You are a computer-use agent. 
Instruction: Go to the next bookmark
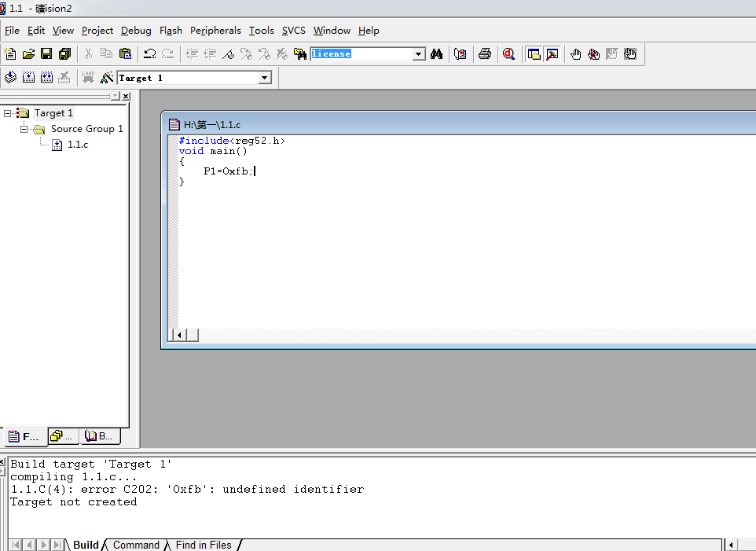(246, 54)
